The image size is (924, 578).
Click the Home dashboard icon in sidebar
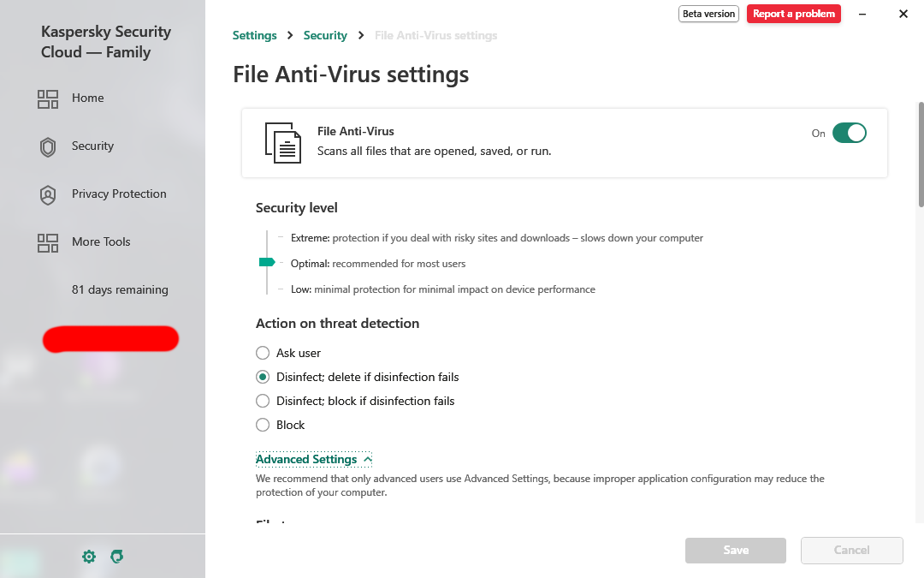(48, 98)
